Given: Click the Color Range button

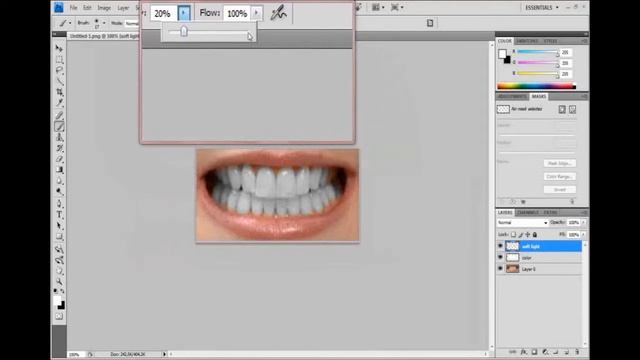Looking at the screenshot, I should pos(560,177).
